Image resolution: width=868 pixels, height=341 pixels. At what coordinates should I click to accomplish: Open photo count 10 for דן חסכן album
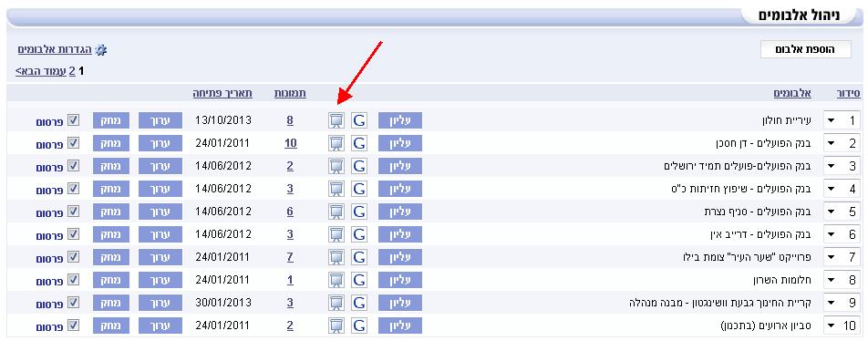(291, 143)
